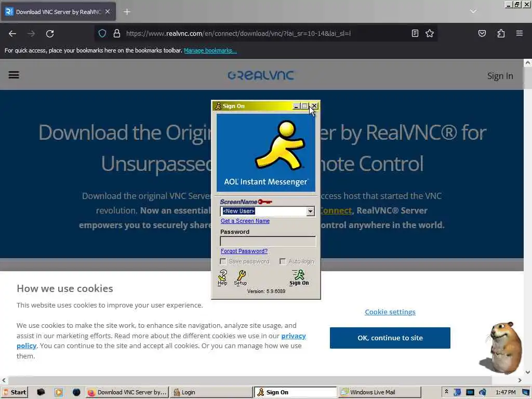
Task: Reload the RealVNC page
Action: (50, 34)
